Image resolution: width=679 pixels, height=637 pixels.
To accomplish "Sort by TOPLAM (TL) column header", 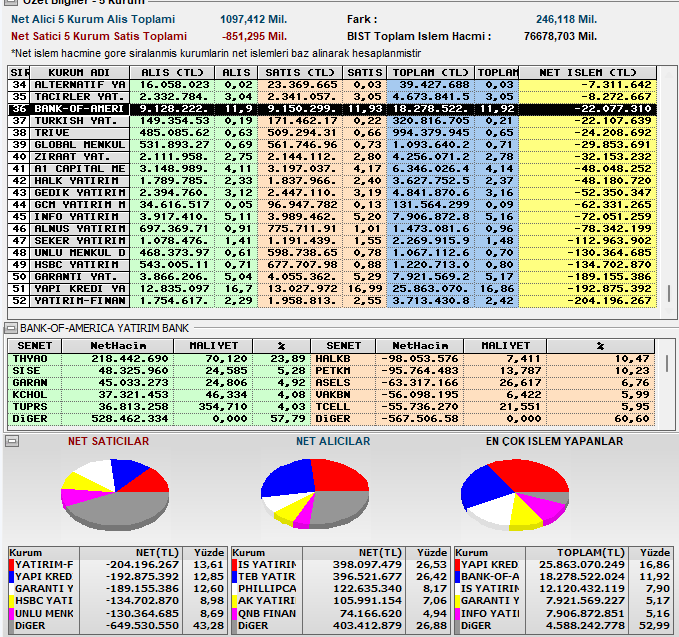I will click(x=430, y=72).
